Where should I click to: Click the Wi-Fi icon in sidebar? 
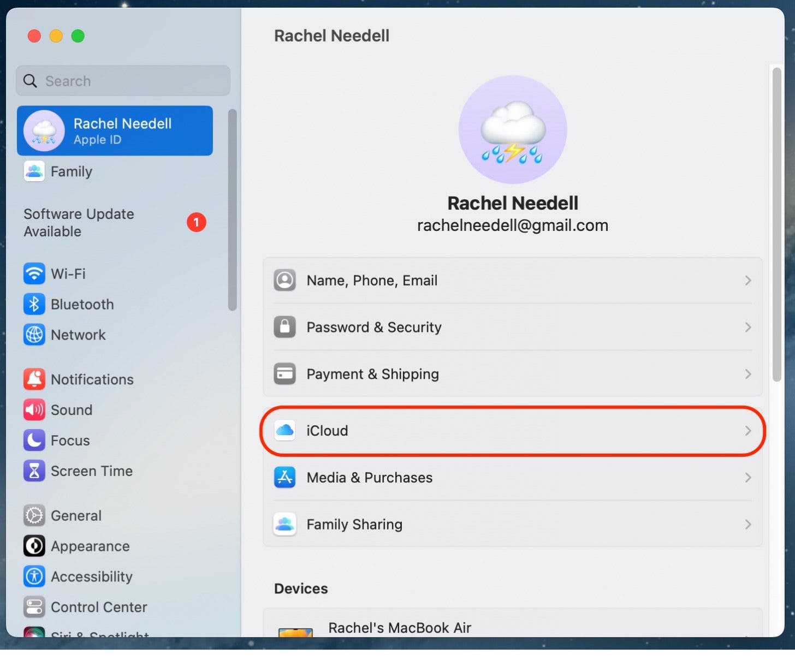pyautogui.click(x=34, y=273)
